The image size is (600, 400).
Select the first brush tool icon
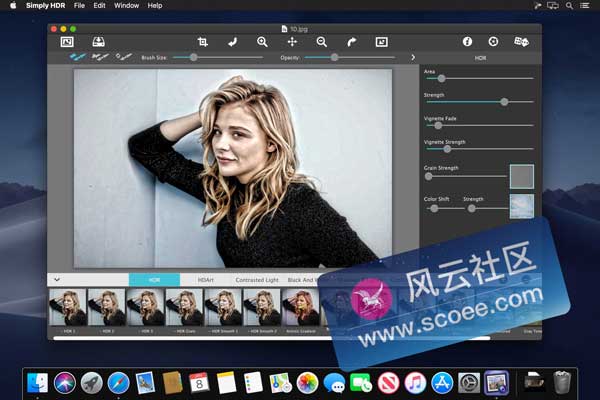pyautogui.click(x=76, y=58)
